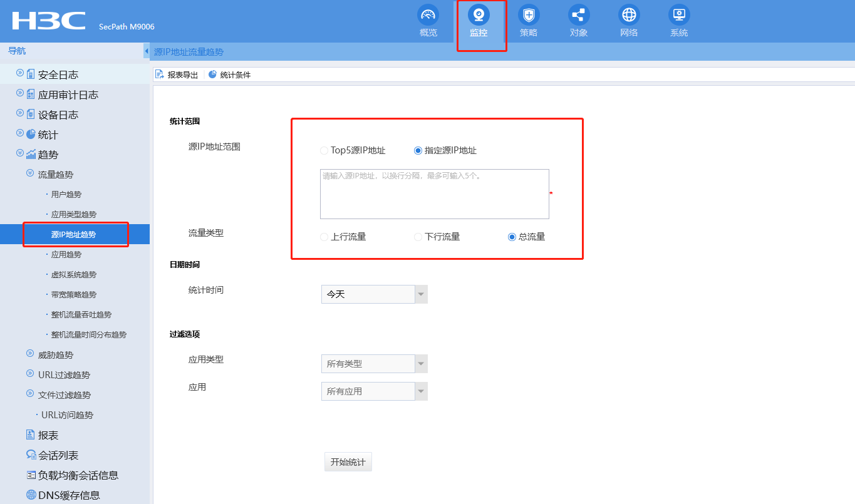Expand the 安全日志 tree node
Viewport: 855px width, 504px height.
coord(19,73)
